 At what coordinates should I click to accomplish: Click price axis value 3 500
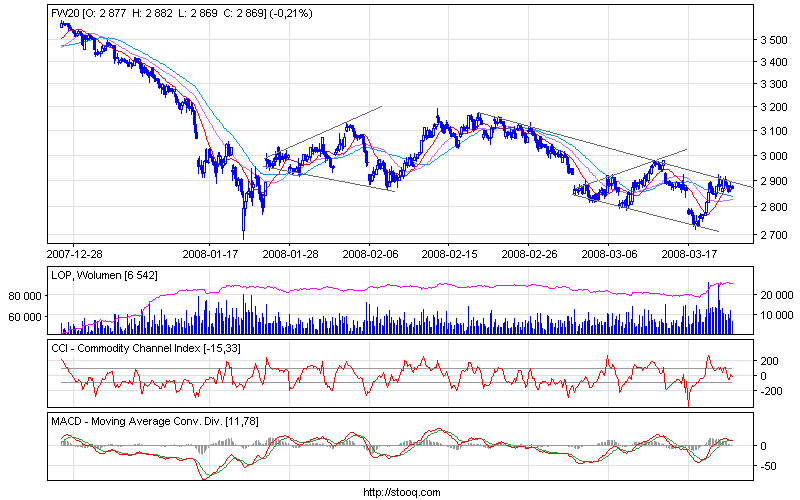[773, 40]
